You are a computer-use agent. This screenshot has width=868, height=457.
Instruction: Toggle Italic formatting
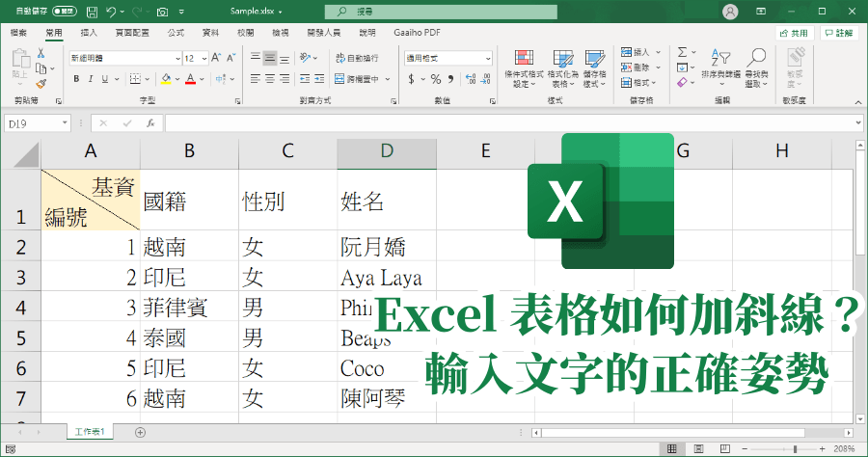[x=91, y=79]
